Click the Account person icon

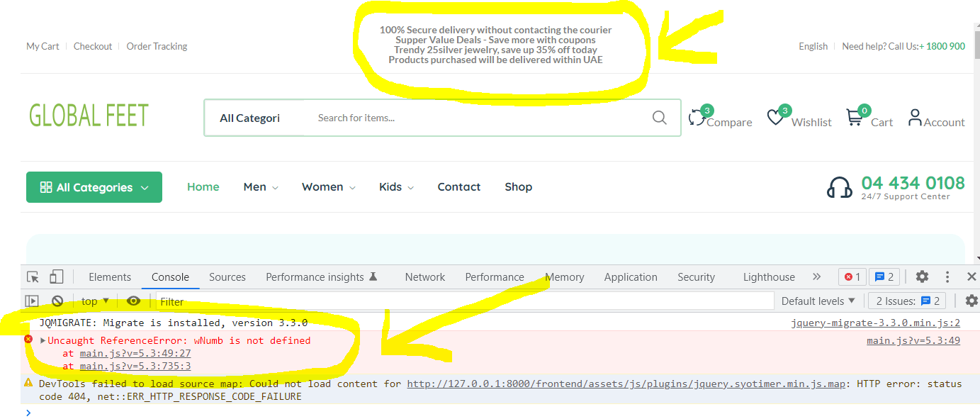click(914, 117)
